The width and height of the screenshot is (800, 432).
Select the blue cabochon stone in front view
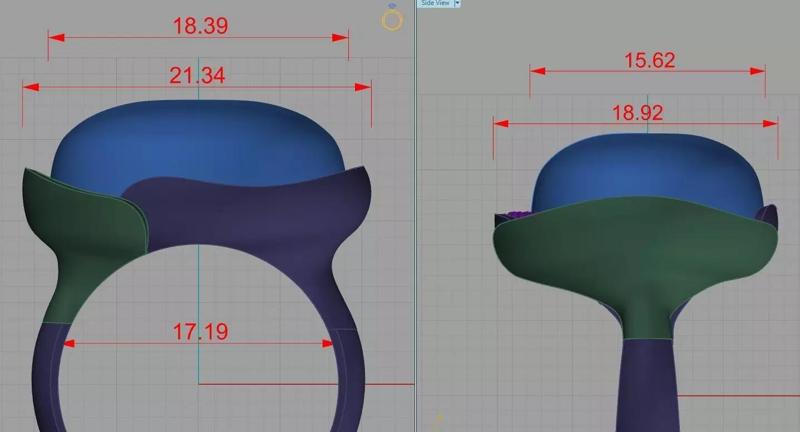pos(199,143)
